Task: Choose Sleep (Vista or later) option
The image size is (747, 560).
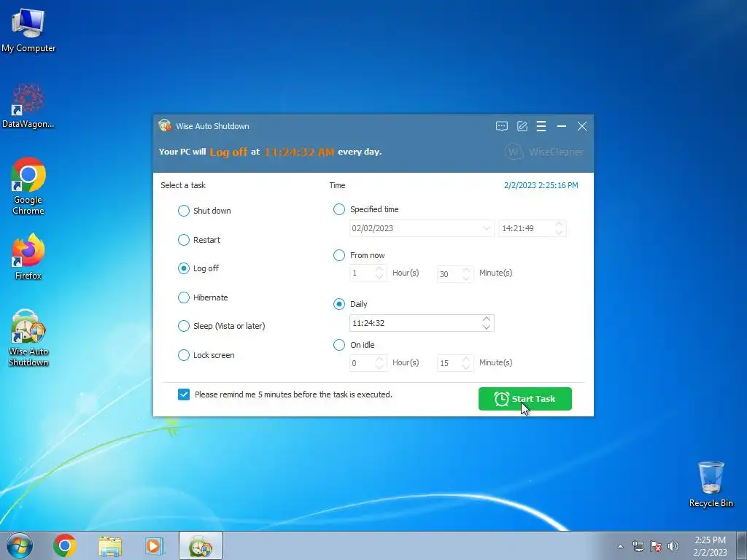Action: (x=222, y=326)
